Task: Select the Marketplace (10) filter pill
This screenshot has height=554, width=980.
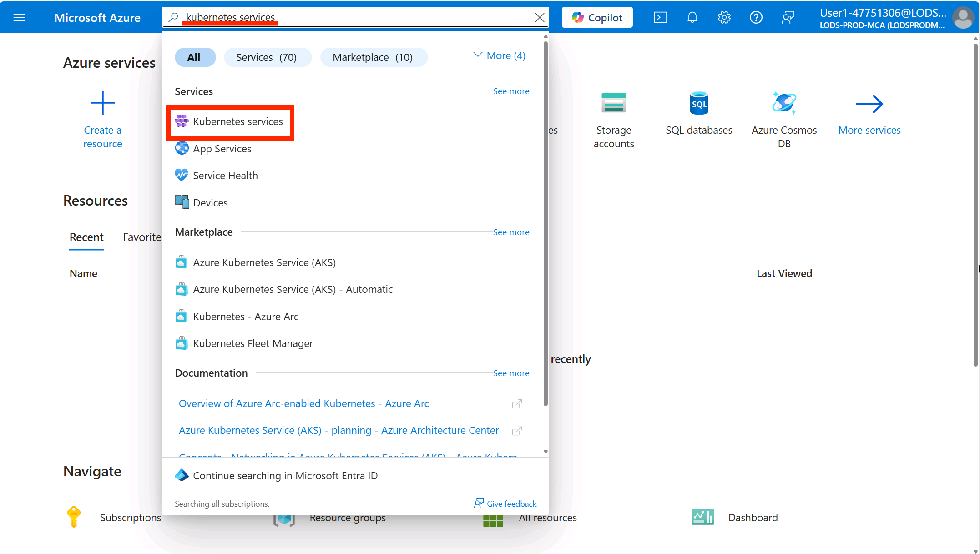Action: [x=373, y=57]
